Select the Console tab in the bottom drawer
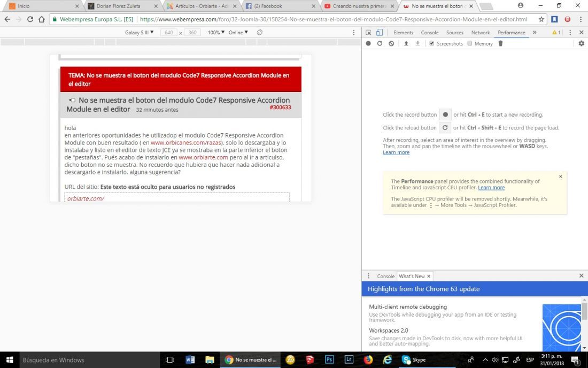The width and height of the screenshot is (588, 368). (x=385, y=276)
